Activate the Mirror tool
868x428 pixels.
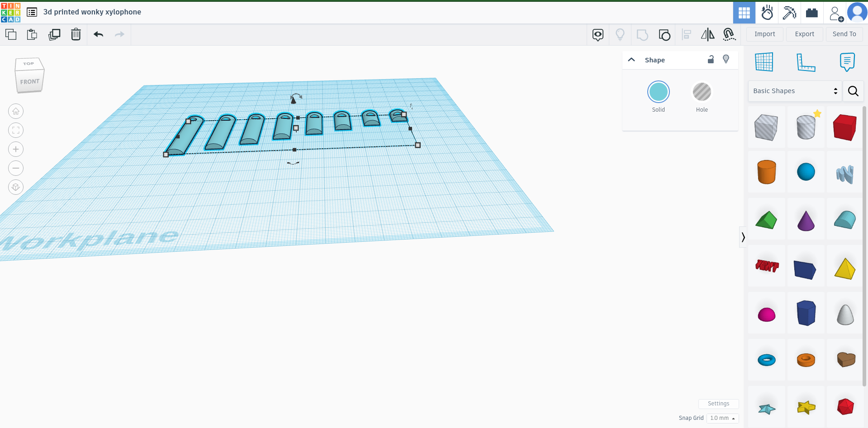coord(707,34)
